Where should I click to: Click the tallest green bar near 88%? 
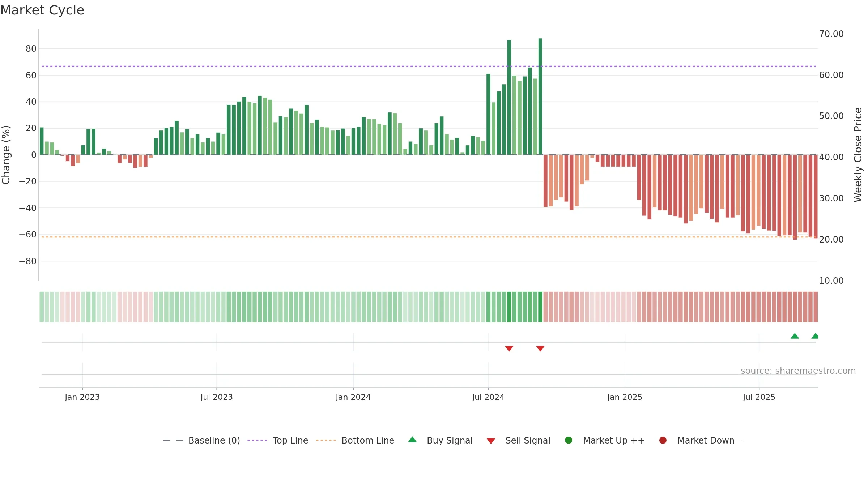click(x=540, y=97)
